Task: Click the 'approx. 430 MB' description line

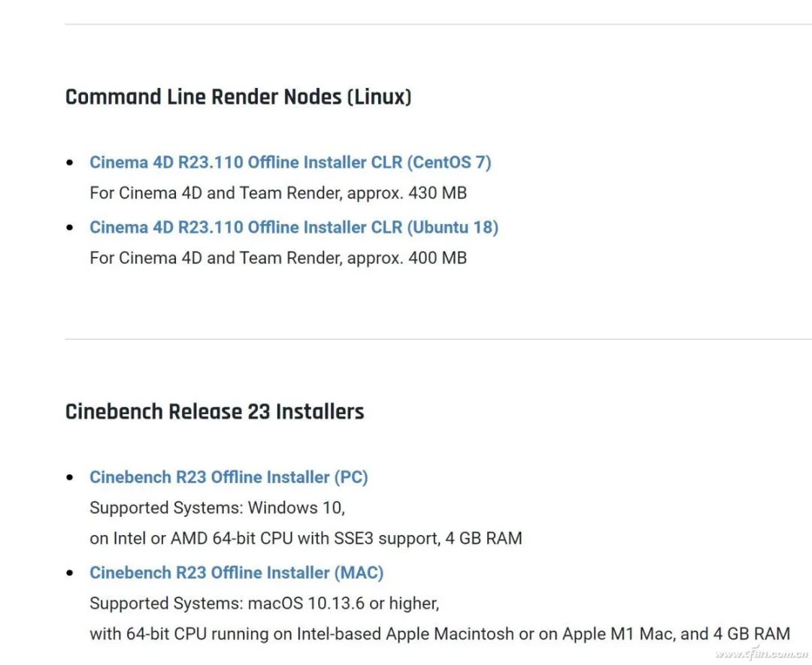Action: [x=277, y=193]
